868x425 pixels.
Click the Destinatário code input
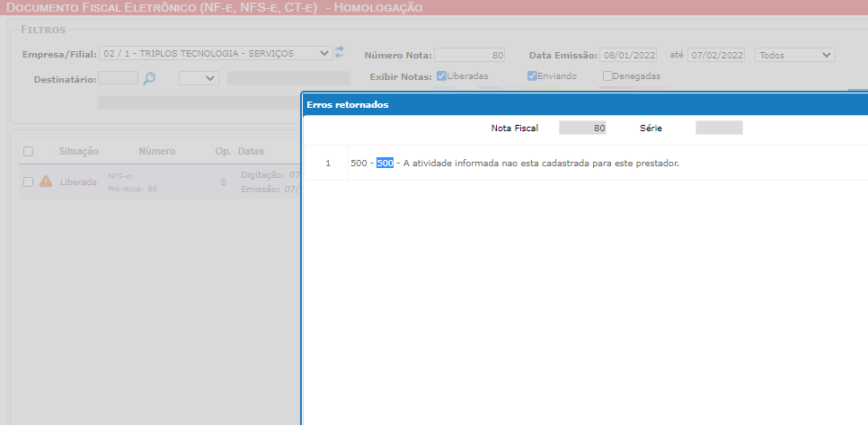[x=118, y=78]
